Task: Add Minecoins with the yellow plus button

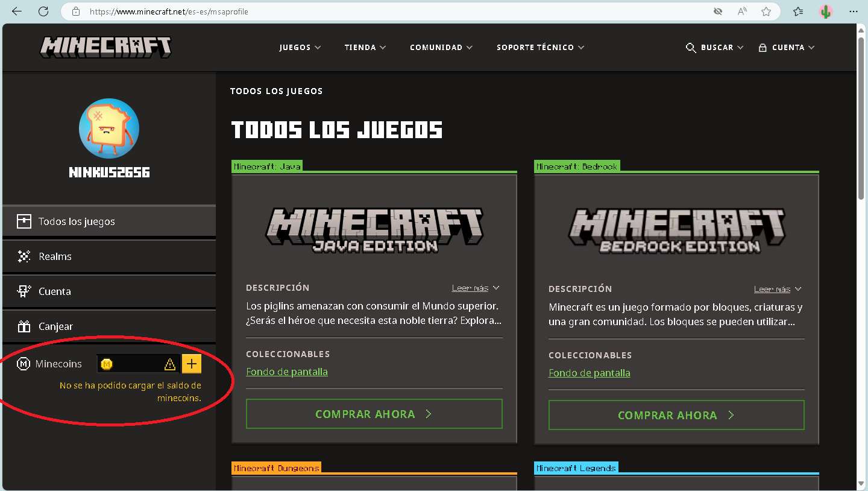Action: click(x=192, y=364)
